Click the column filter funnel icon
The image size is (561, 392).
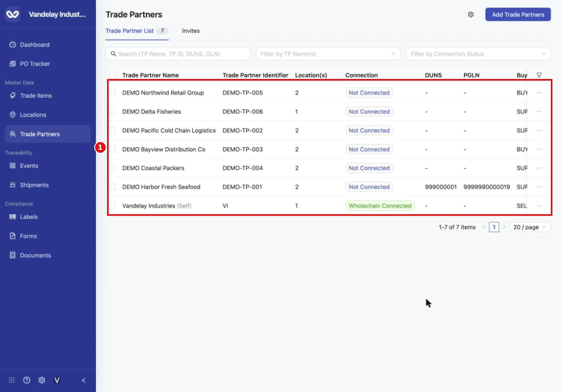click(539, 75)
